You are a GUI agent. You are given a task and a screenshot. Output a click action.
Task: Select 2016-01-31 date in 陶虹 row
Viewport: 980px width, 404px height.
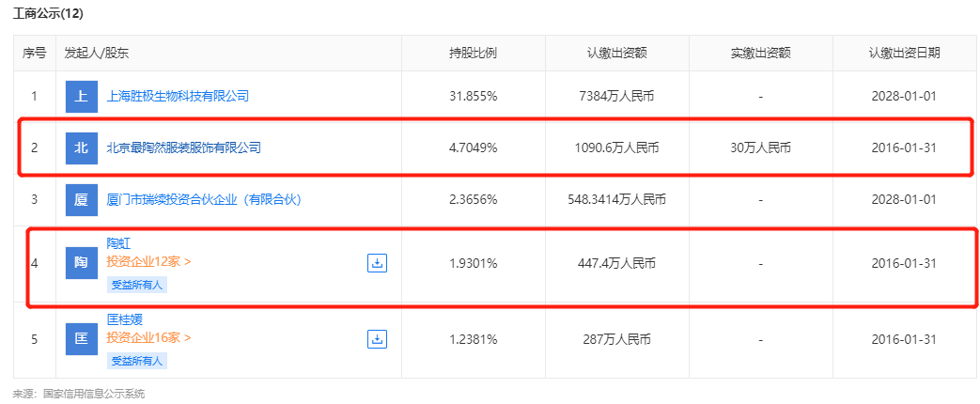coord(904,264)
